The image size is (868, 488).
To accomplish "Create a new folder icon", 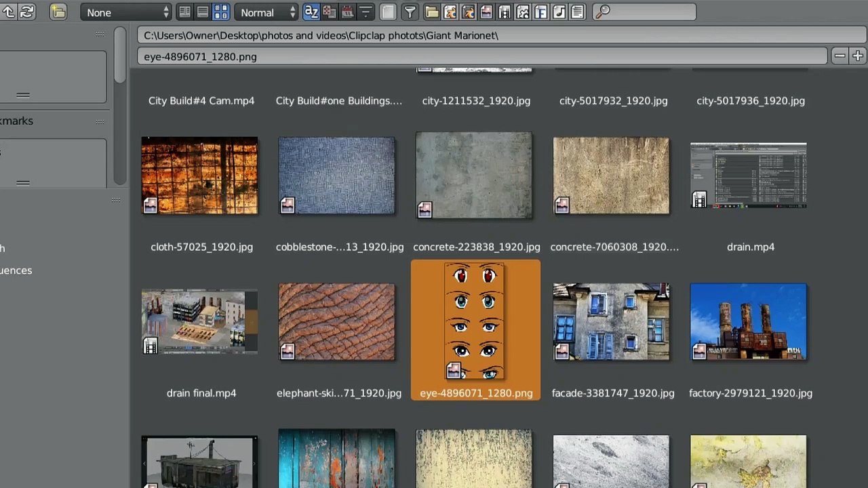I will (x=58, y=12).
